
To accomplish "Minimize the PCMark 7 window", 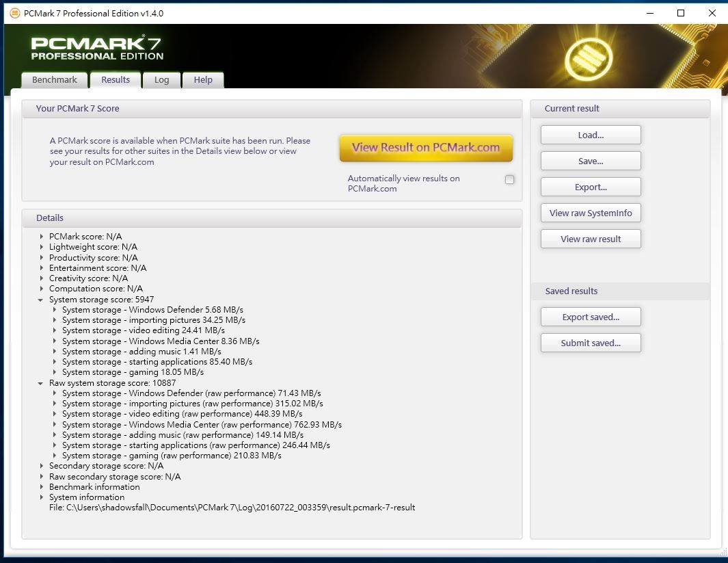I will click(x=650, y=13).
